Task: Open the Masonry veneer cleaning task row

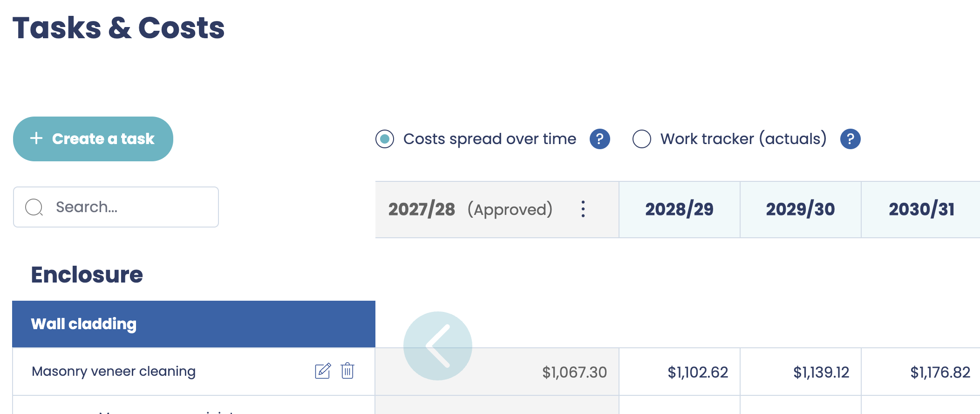Action: tap(114, 372)
